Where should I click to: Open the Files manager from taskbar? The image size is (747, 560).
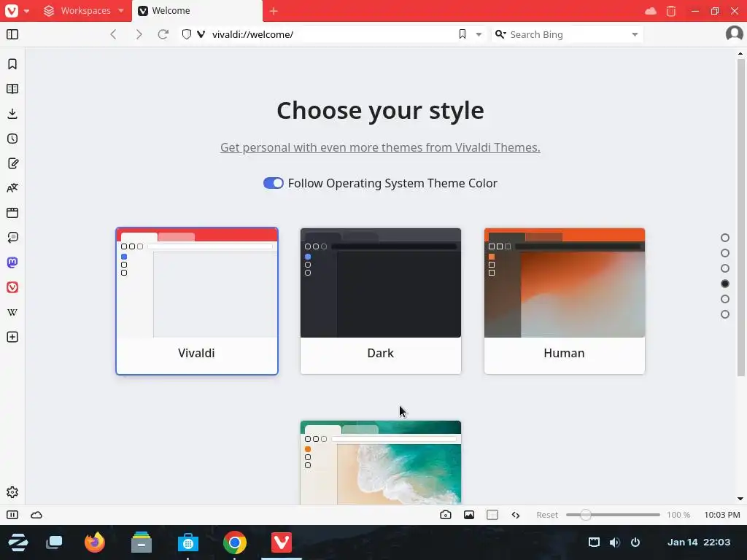pos(141,542)
